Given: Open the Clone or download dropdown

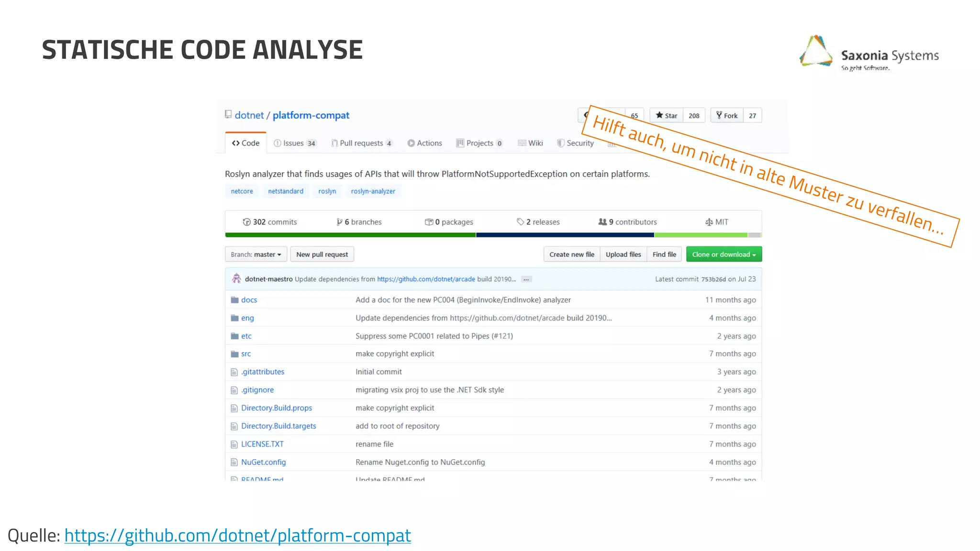Looking at the screenshot, I should (724, 254).
